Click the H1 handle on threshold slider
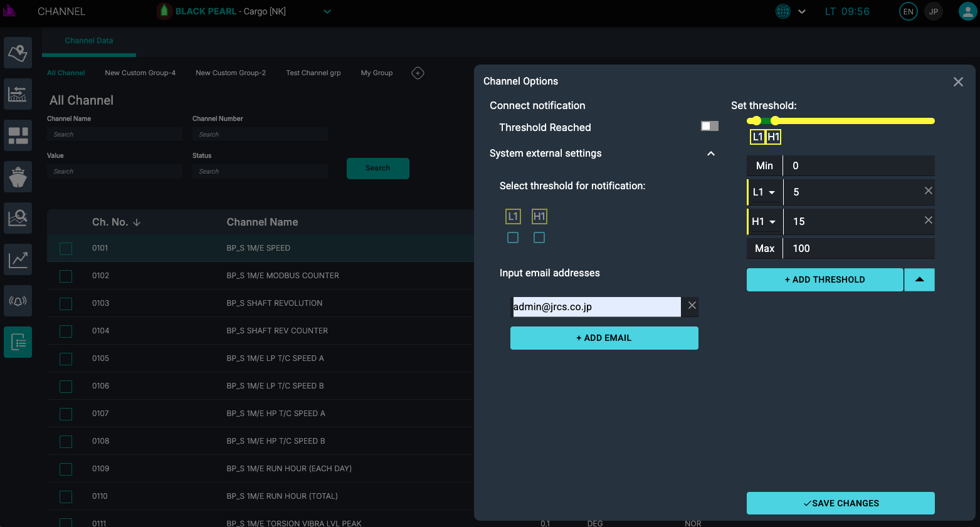This screenshot has height=527, width=980. [775, 121]
